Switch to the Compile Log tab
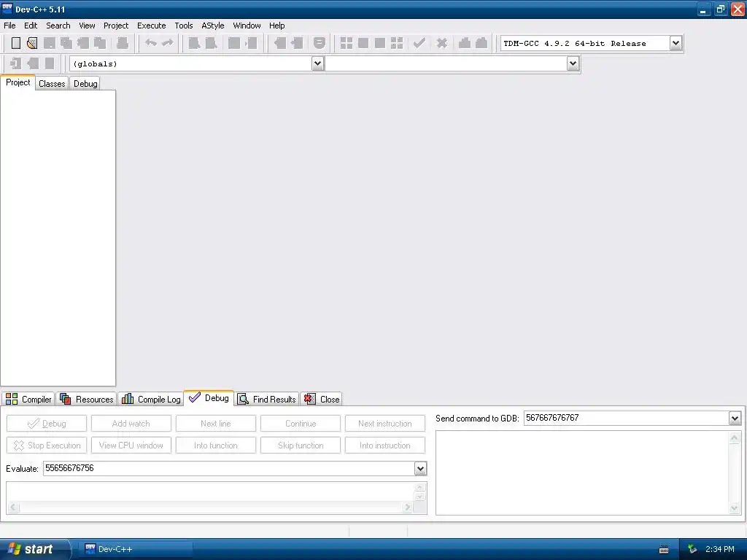 point(152,399)
